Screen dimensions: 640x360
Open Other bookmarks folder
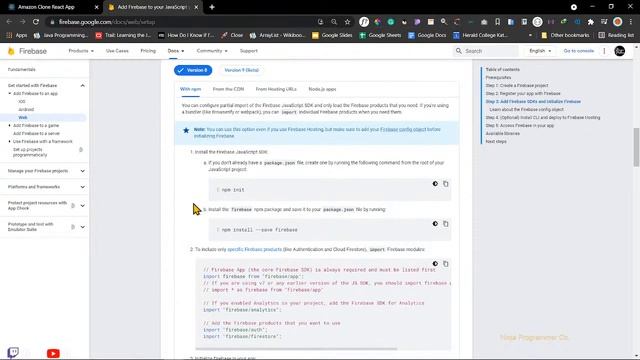click(x=565, y=35)
